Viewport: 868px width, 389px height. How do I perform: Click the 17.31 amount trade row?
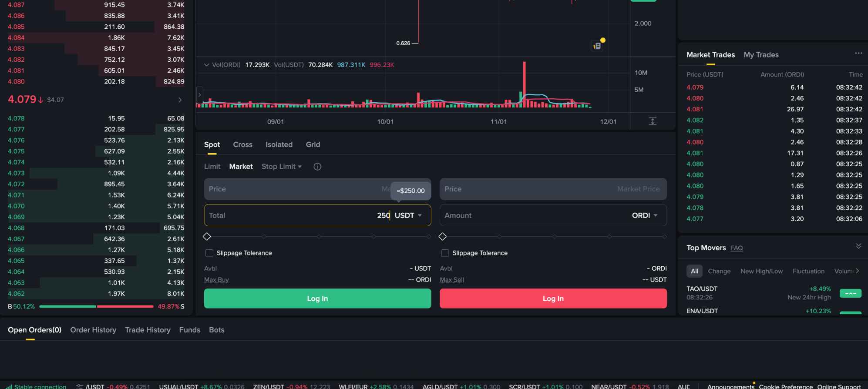[x=774, y=153]
